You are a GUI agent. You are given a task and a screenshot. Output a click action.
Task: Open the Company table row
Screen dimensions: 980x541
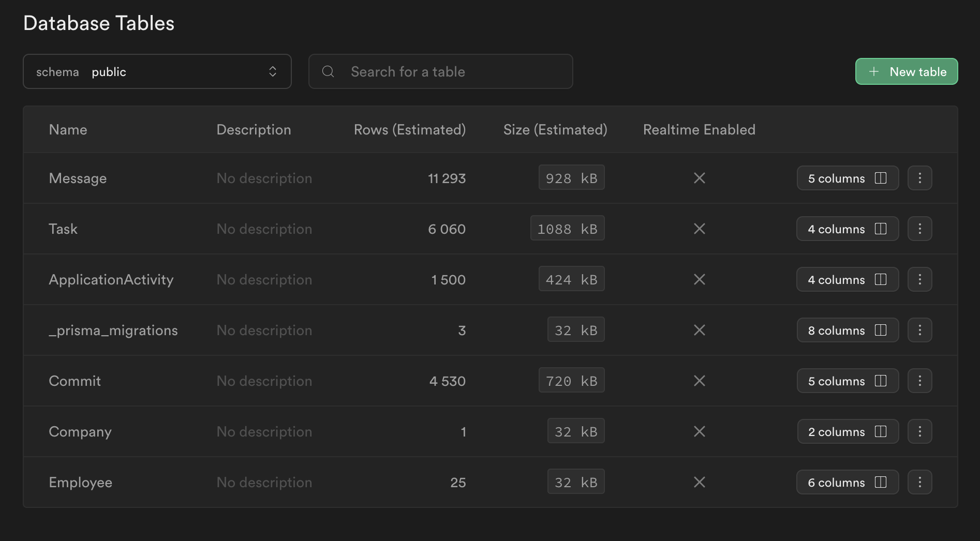(80, 431)
